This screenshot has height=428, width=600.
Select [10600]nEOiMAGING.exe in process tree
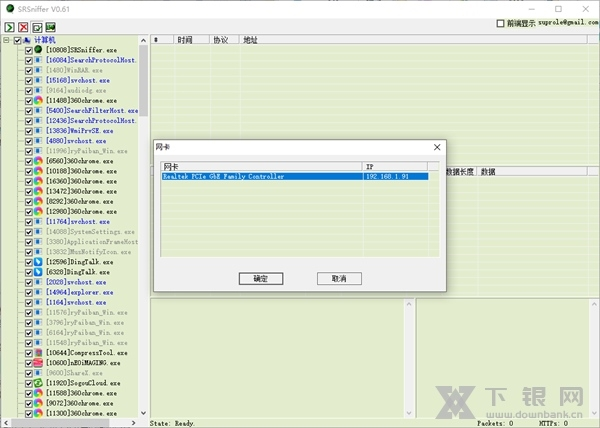(79, 362)
